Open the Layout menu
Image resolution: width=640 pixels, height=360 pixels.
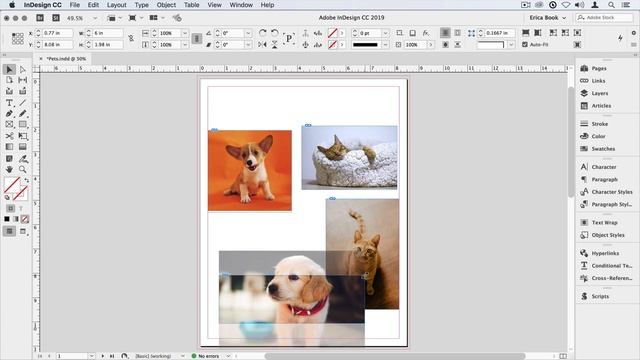(x=117, y=5)
